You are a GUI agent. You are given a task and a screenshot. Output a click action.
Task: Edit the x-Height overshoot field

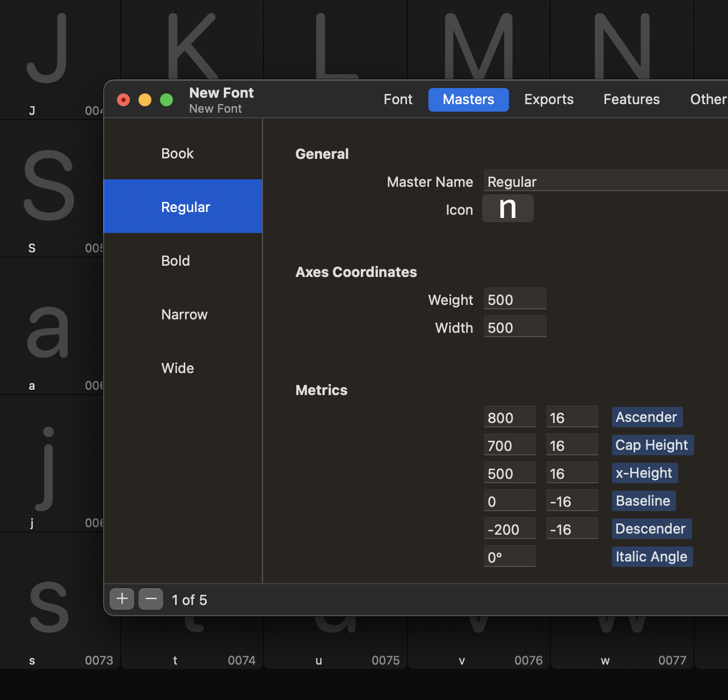coord(572,473)
